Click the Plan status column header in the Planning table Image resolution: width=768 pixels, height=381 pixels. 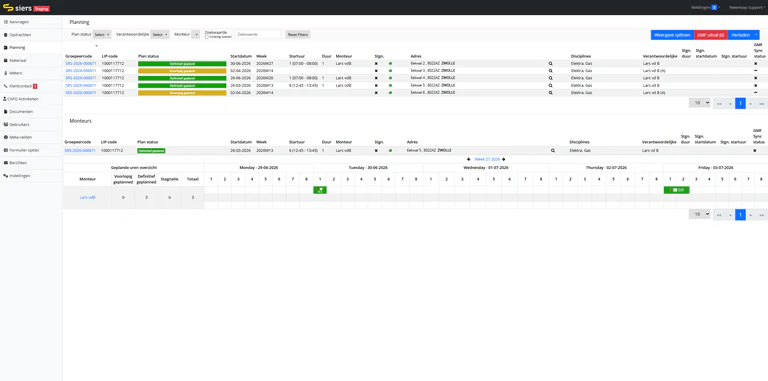point(148,56)
